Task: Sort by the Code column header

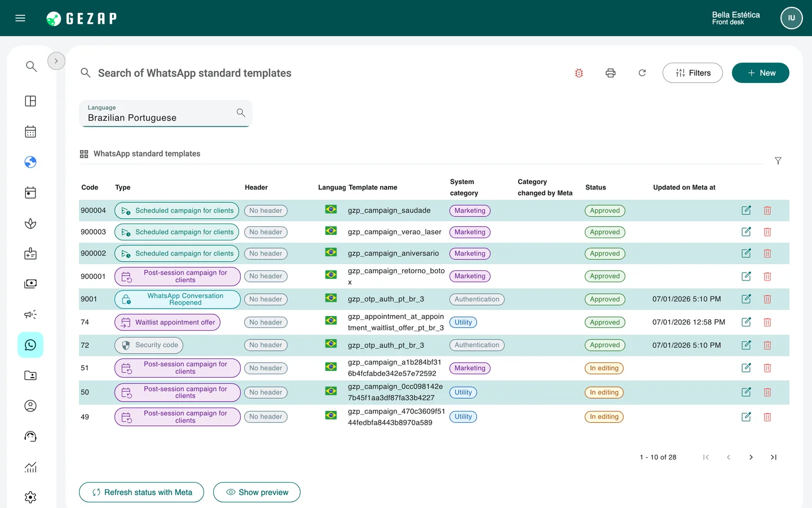Action: pyautogui.click(x=90, y=187)
